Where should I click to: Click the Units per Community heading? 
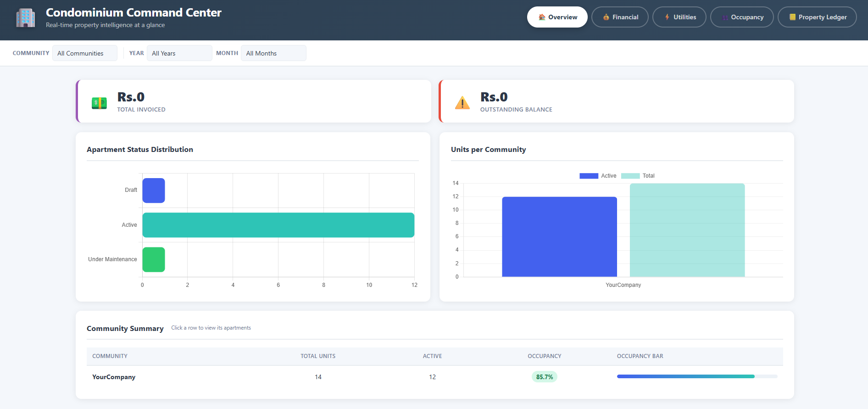488,150
